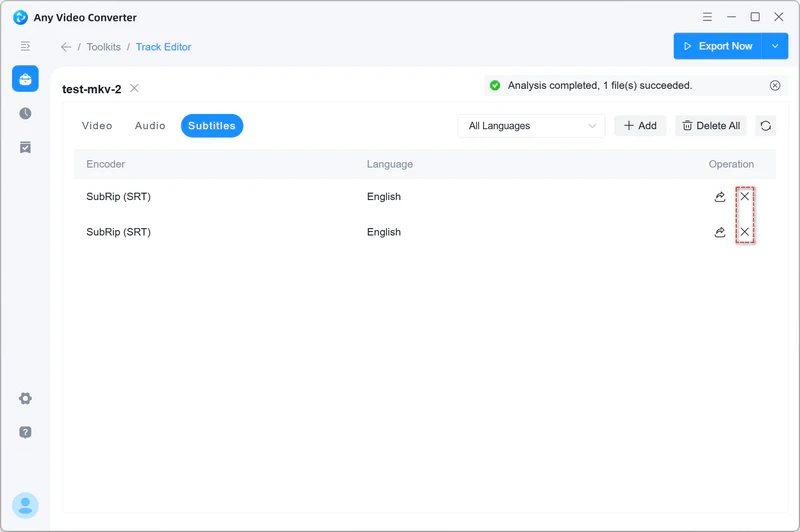Select the Subtitles tab
Viewport: 800px width, 532px height.
[212, 126]
